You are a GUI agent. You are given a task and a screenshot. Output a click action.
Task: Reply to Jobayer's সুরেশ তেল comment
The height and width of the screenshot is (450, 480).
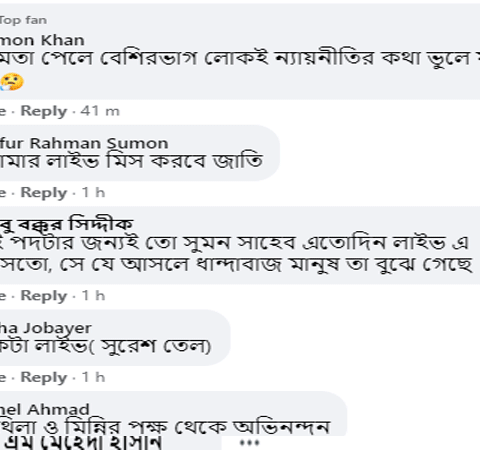[44, 378]
